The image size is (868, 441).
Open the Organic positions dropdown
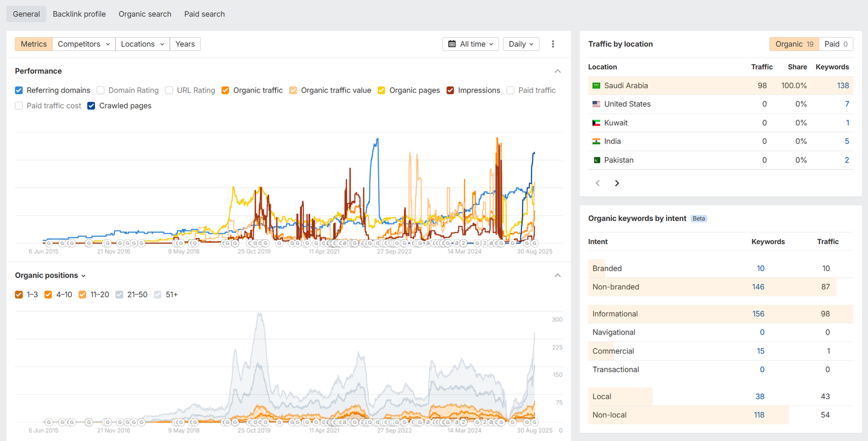[x=50, y=275]
